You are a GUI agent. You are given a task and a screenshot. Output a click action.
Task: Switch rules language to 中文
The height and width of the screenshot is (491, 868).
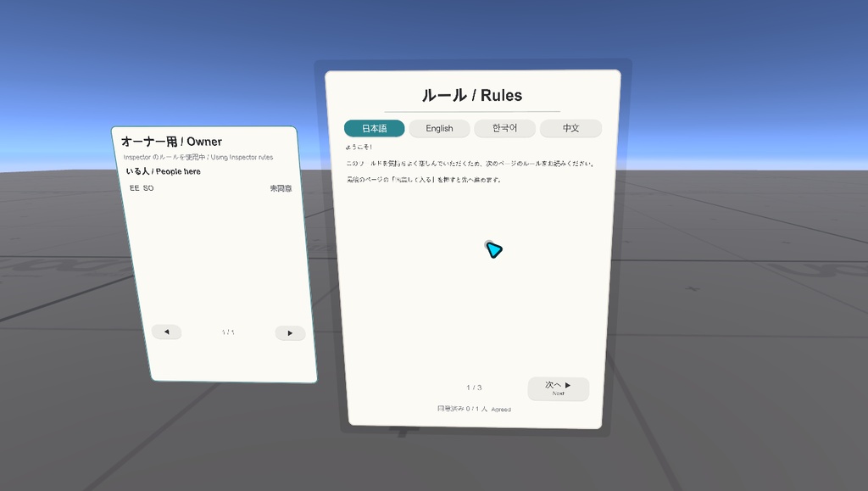pos(570,128)
